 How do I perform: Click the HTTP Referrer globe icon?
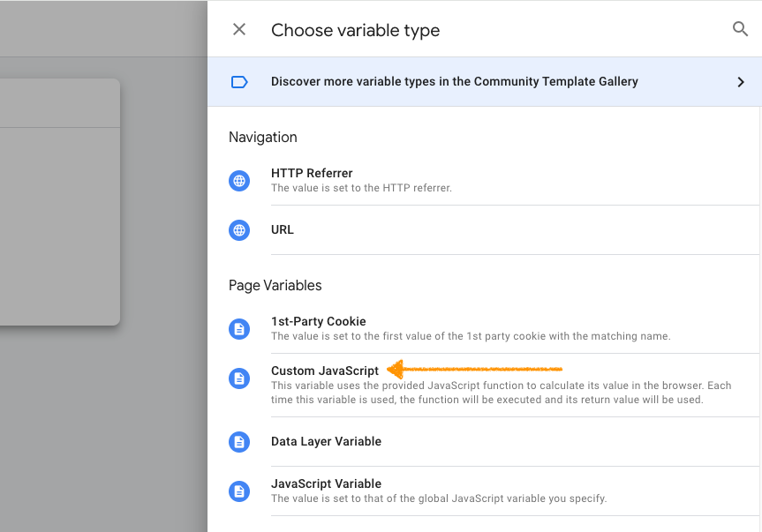[239, 181]
